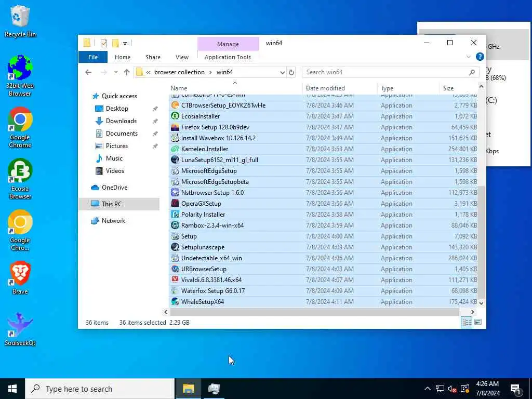The height and width of the screenshot is (399, 532).
Task: Select Downloads in the navigation pane
Action: click(x=121, y=121)
